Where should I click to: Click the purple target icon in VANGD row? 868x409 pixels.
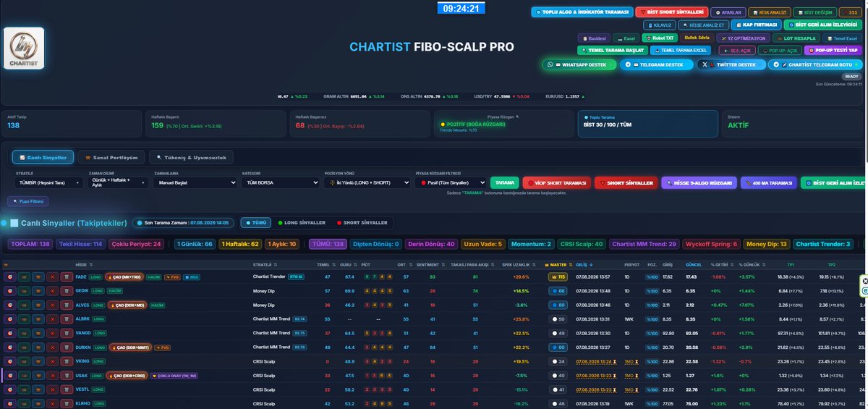click(x=10, y=333)
